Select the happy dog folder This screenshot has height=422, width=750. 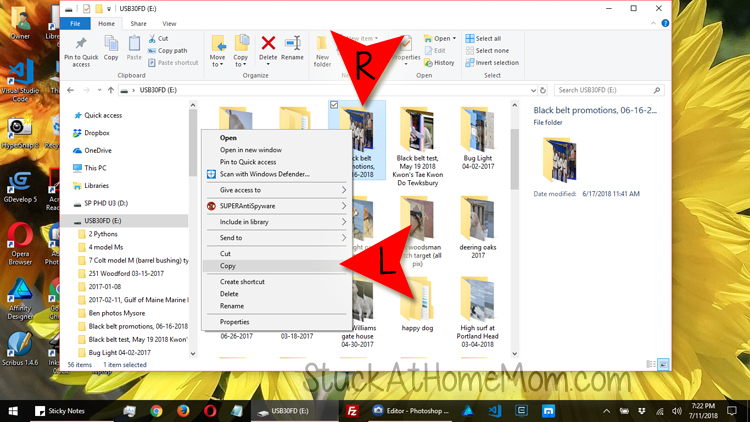click(x=417, y=306)
